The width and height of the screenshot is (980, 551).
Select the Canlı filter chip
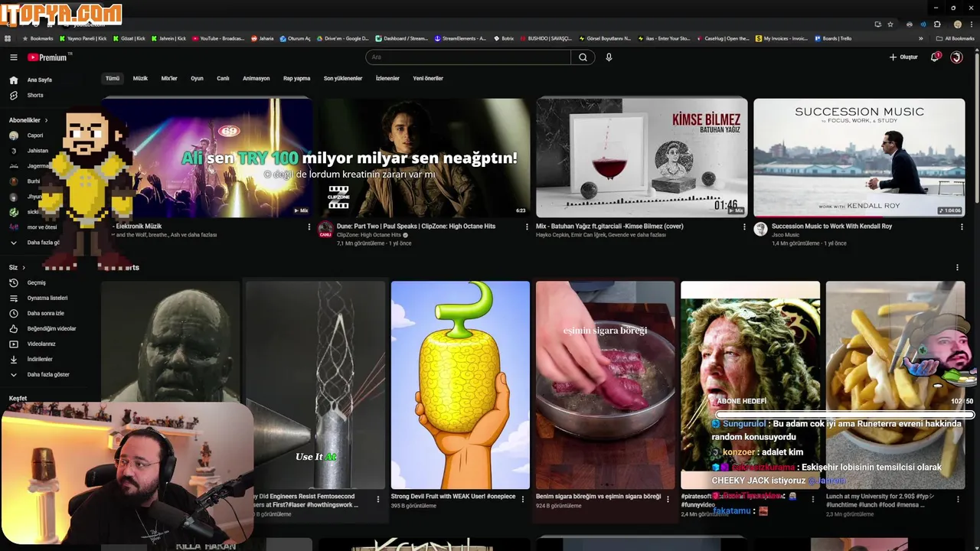[x=223, y=78]
